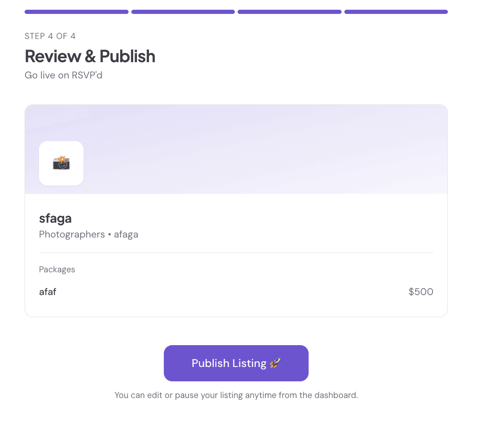
Task: Click the rocket emoji on the Publish button
Action: coord(275,363)
